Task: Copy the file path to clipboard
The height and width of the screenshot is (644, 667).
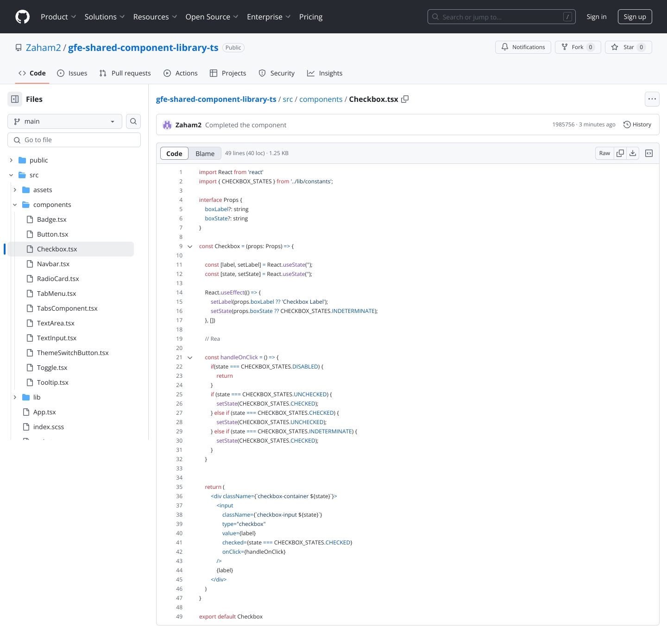Action: click(x=405, y=99)
